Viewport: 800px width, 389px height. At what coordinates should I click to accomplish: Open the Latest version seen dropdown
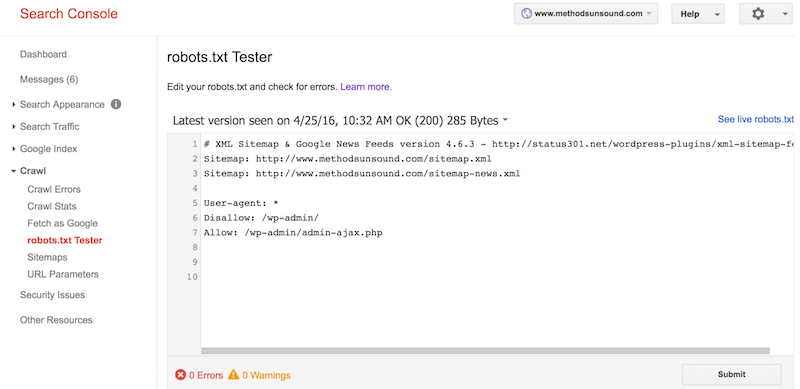340,121
